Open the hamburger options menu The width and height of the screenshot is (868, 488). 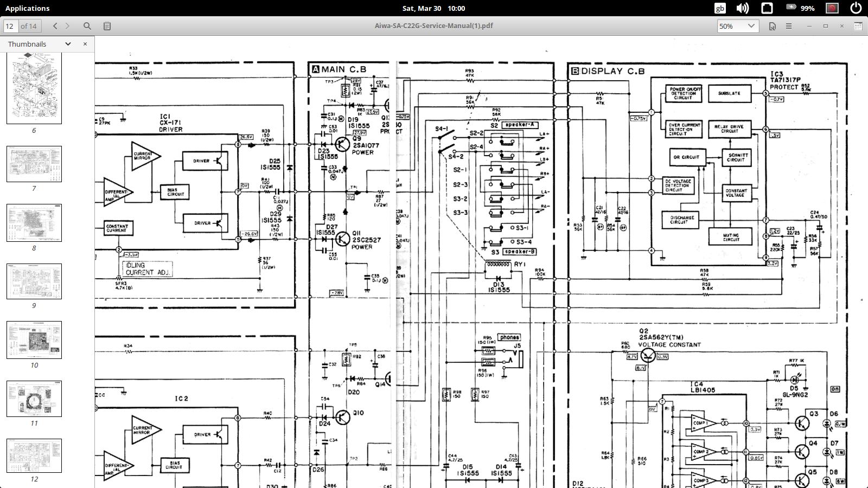[x=789, y=25]
